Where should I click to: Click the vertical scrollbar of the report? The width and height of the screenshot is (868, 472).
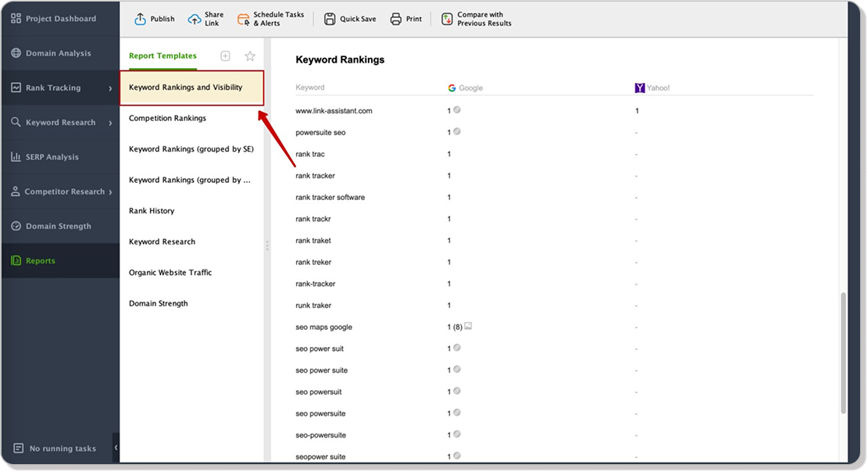point(843,353)
